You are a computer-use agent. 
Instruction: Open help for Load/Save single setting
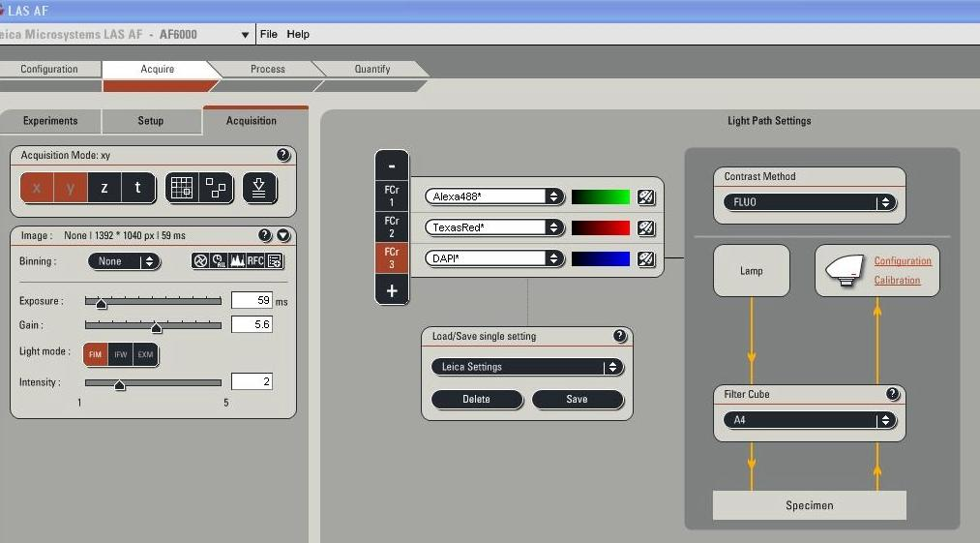[620, 336]
